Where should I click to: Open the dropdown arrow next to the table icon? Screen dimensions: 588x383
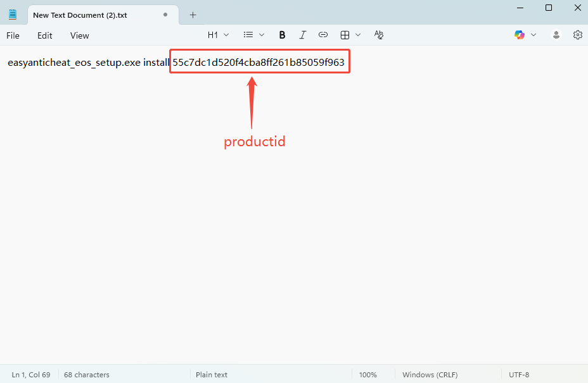358,35
